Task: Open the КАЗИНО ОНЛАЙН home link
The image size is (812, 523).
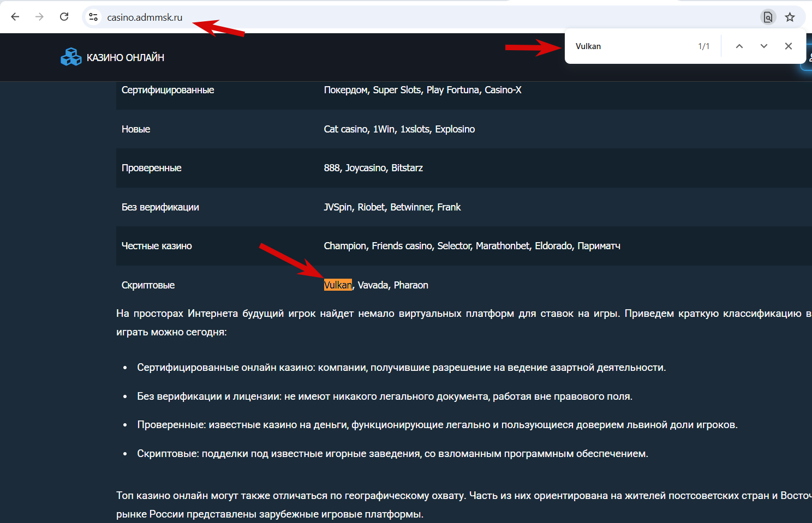Action: point(126,57)
